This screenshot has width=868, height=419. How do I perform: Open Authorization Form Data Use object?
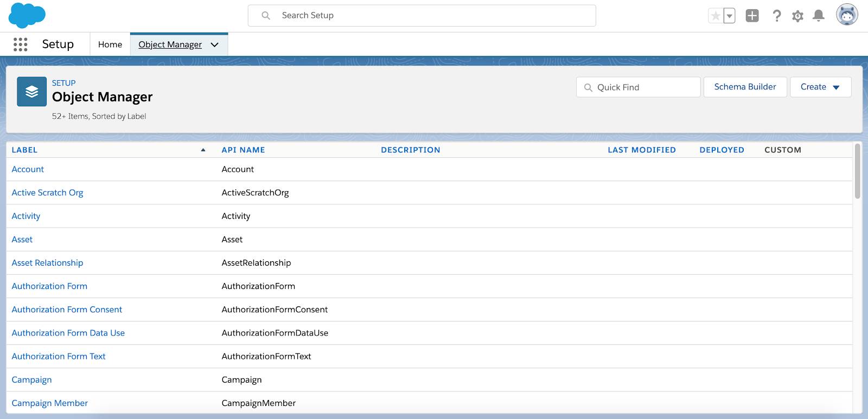click(68, 332)
